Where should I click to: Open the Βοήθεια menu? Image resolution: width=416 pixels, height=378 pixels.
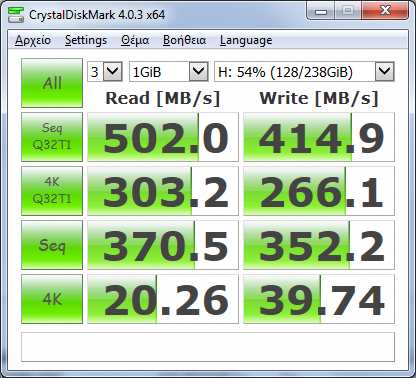(x=184, y=40)
